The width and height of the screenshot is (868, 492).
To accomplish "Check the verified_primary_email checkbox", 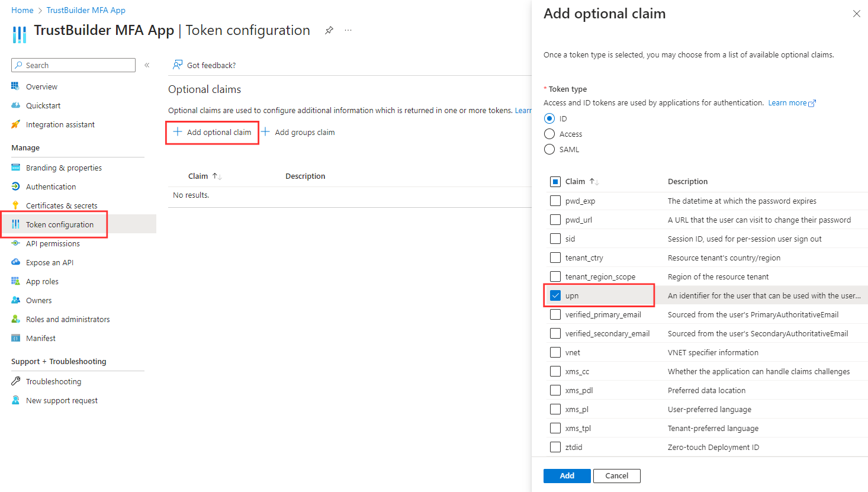I will tap(555, 314).
